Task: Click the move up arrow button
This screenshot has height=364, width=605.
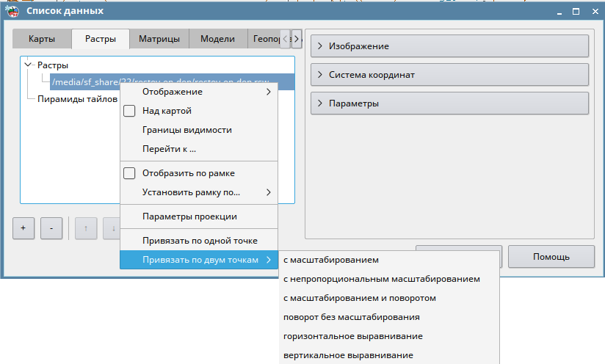Action: [x=86, y=228]
